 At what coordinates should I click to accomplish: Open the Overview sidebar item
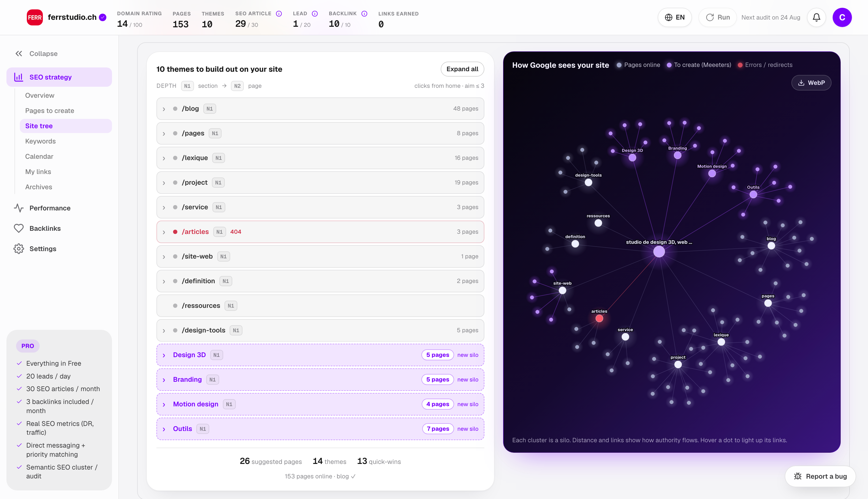point(40,95)
